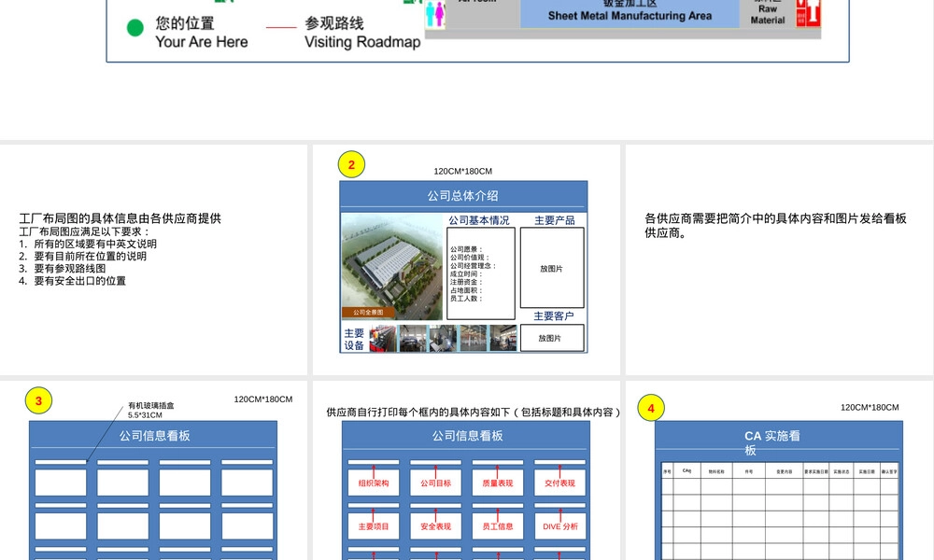
Task: Click the '有机玻璃插盒 5.5*31CM' annotation
Action: coord(150,410)
